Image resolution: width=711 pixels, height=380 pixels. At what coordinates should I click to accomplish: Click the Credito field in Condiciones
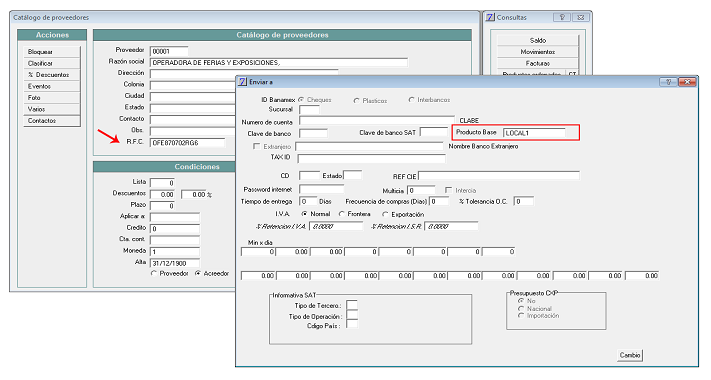tap(175, 229)
